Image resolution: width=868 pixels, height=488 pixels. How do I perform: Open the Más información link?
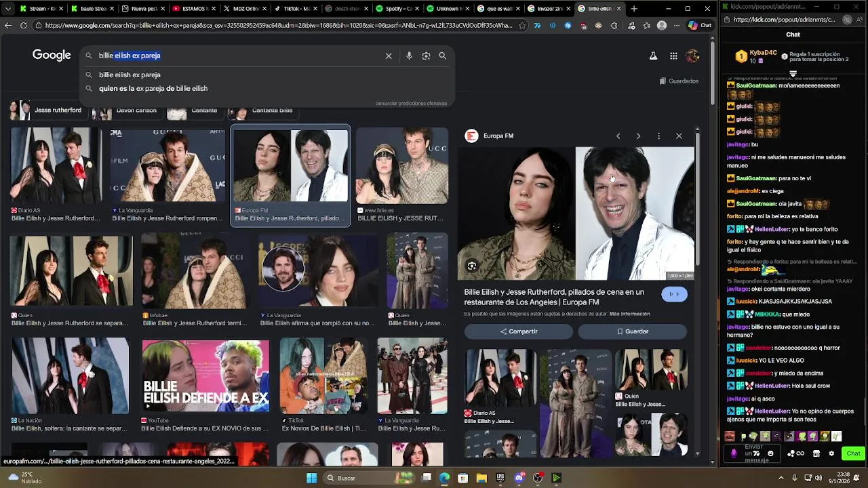coord(629,314)
